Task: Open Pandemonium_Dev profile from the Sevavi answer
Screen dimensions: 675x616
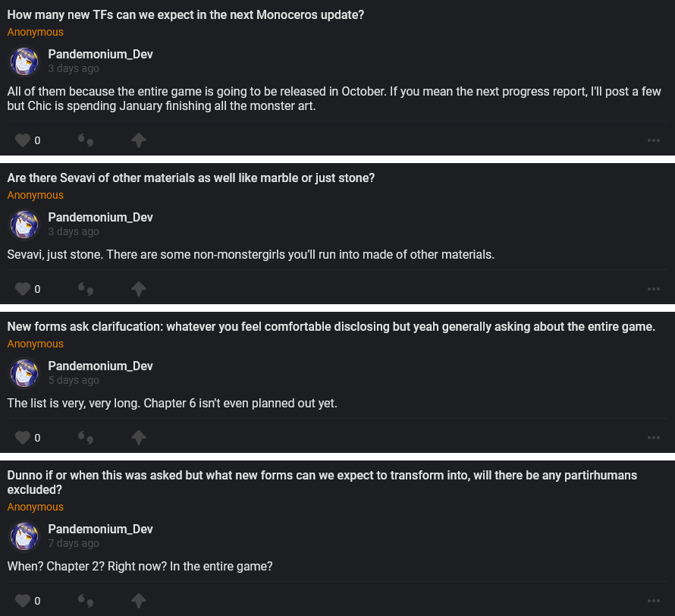Action: (x=100, y=218)
